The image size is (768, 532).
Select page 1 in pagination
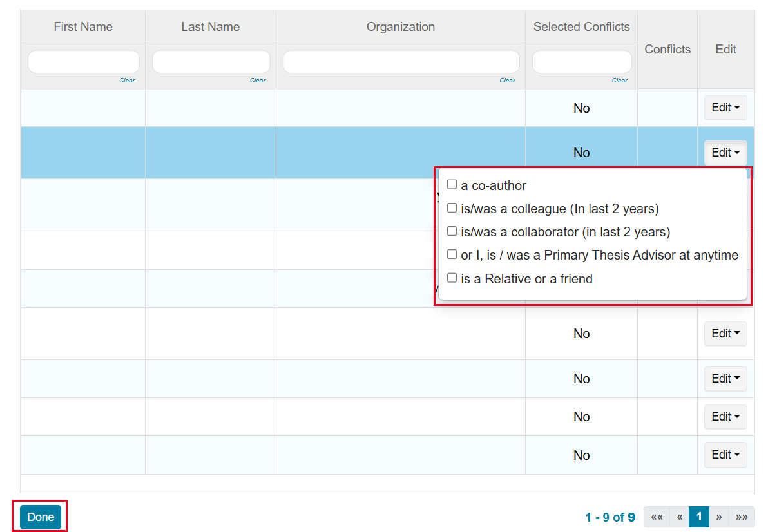[x=699, y=517]
